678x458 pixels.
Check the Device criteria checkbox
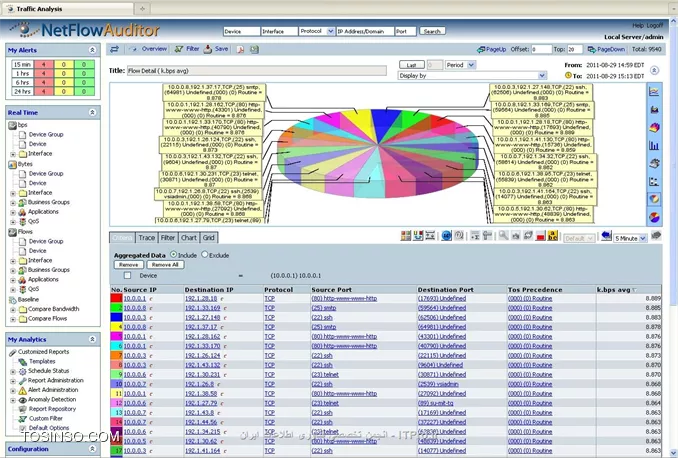click(127, 275)
